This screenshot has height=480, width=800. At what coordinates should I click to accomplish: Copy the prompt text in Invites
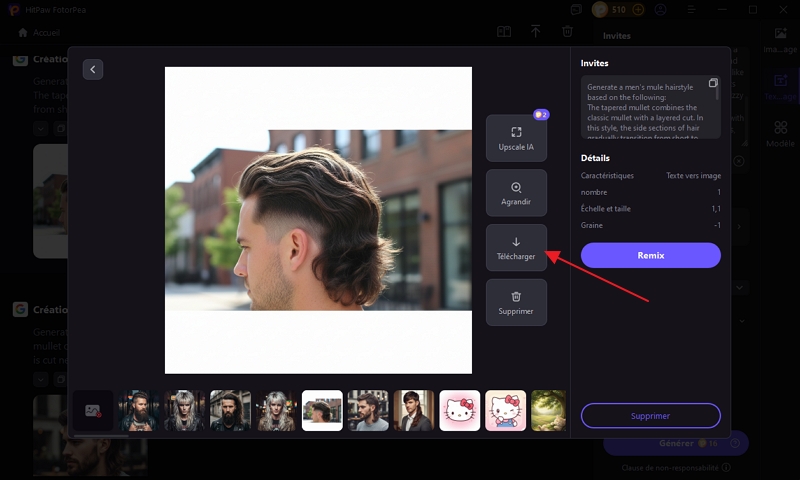(713, 83)
